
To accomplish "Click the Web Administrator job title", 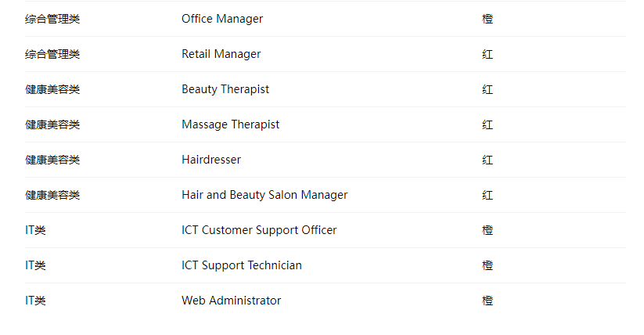I will click(x=231, y=301).
